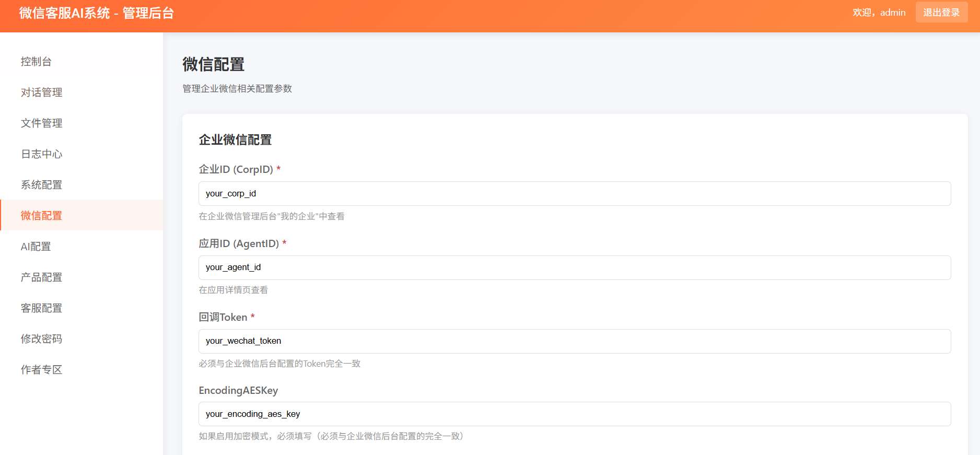The image size is (980, 455).
Task: Click the 企业ID (CorpID) input field
Action: [x=574, y=194]
